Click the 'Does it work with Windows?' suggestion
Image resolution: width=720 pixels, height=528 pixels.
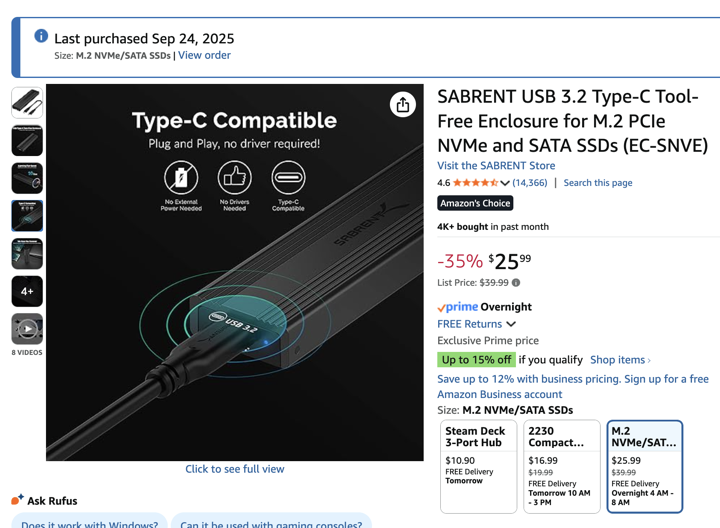[x=89, y=523]
